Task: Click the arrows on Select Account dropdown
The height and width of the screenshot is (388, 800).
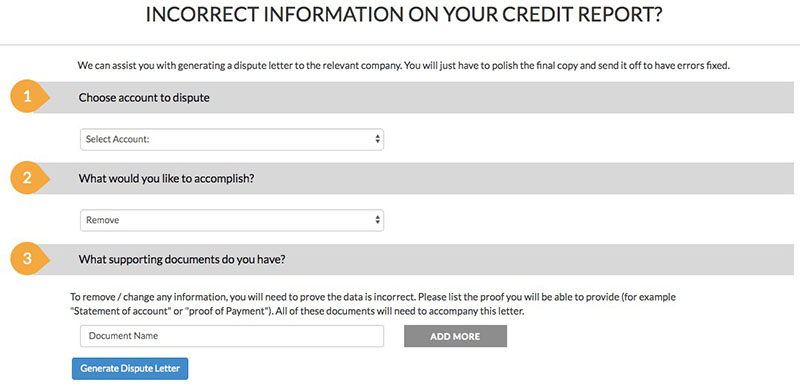Action: 377,139
